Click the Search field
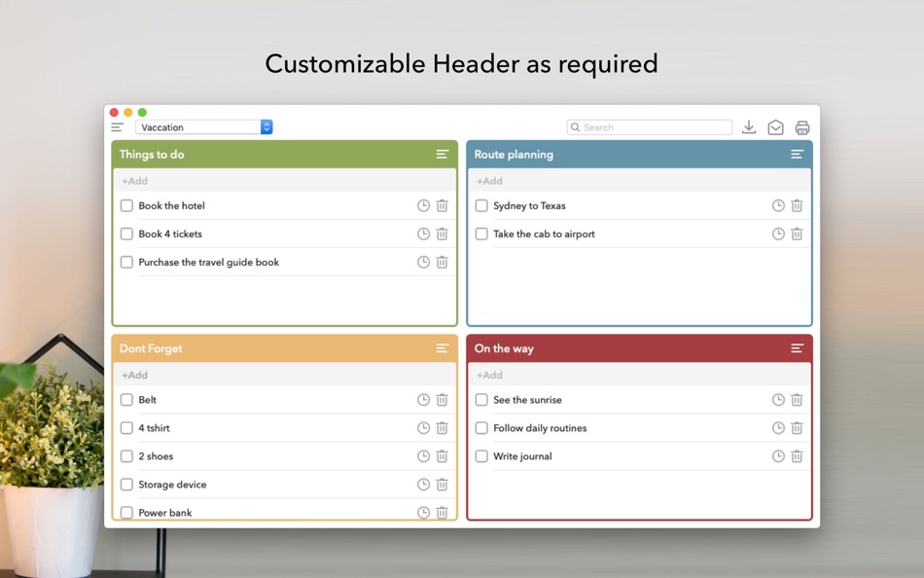 click(650, 127)
